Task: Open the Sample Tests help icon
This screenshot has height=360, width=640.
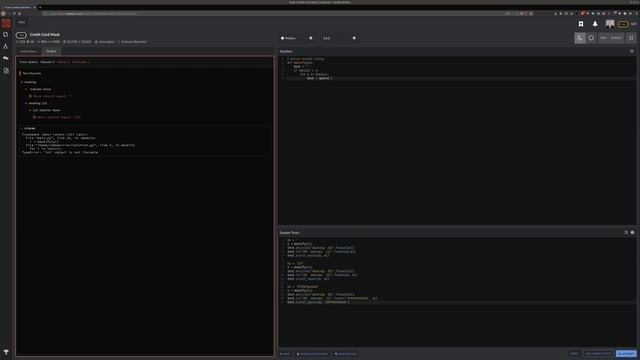Action: [x=633, y=233]
